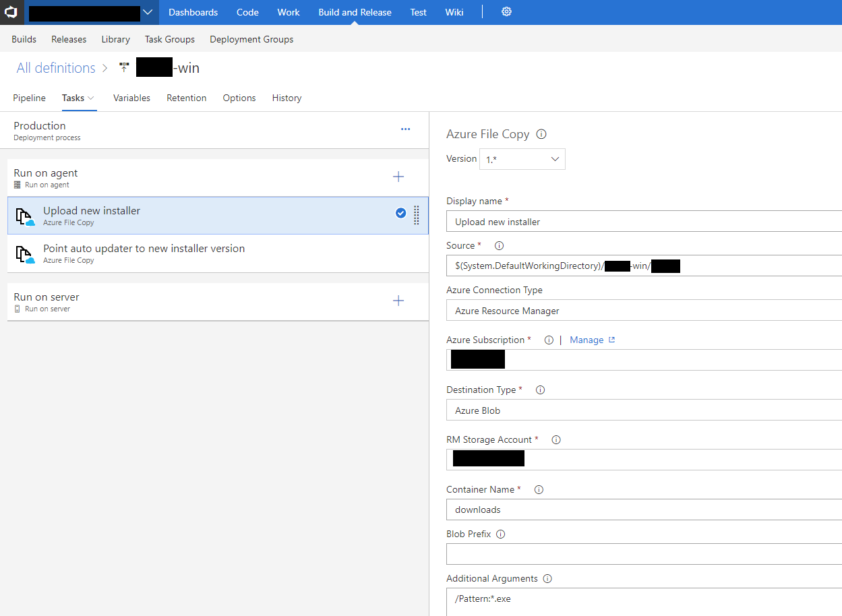The height and width of the screenshot is (616, 842).
Task: Select the Run on server phase
Action: [x=218, y=301]
